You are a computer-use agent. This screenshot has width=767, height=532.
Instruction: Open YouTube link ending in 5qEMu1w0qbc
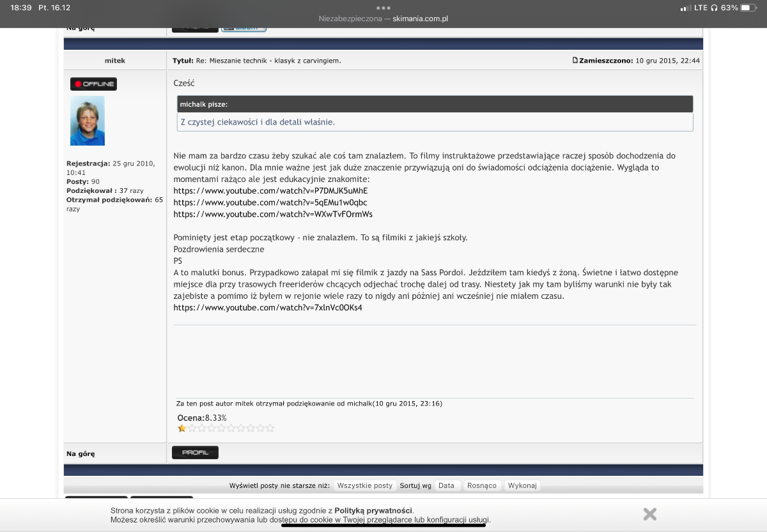270,202
